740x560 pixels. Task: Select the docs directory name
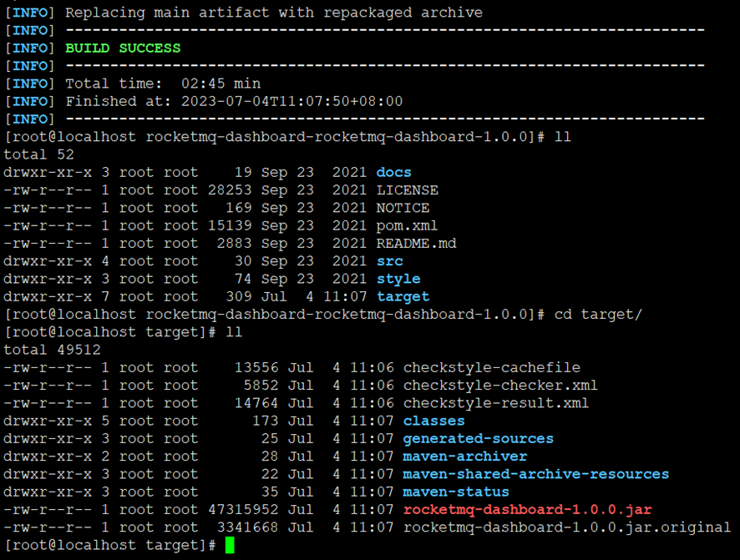393,173
